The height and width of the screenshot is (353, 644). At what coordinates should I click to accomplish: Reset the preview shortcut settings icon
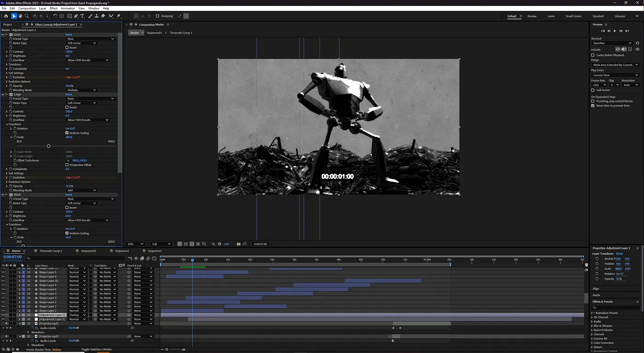tap(637, 43)
